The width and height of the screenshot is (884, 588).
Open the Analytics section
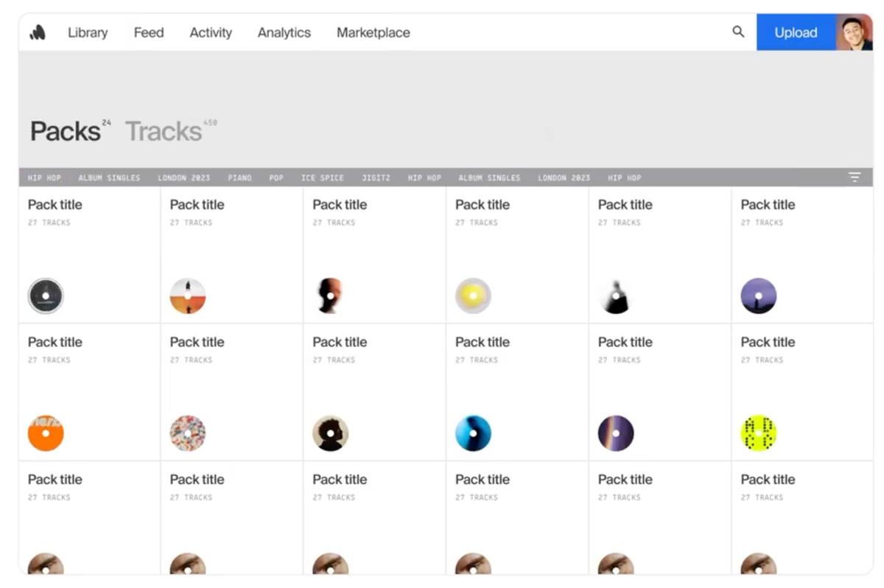284,32
